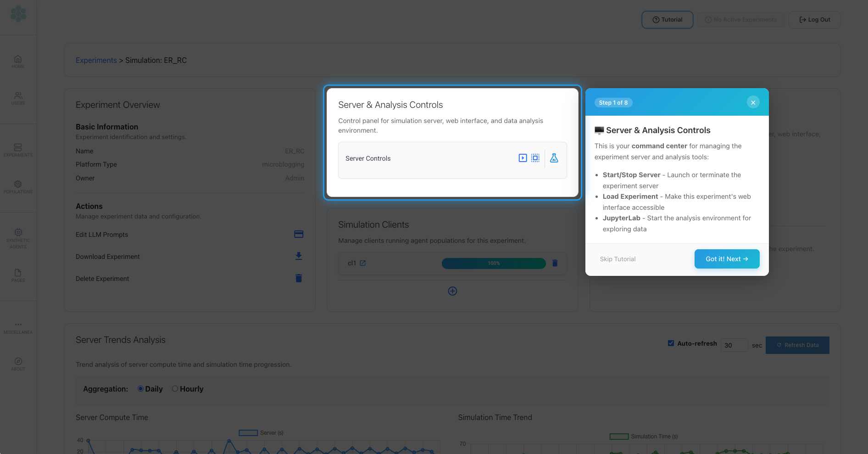Uncheck the Auto-refresh checkbox
The height and width of the screenshot is (454, 868).
tap(671, 343)
